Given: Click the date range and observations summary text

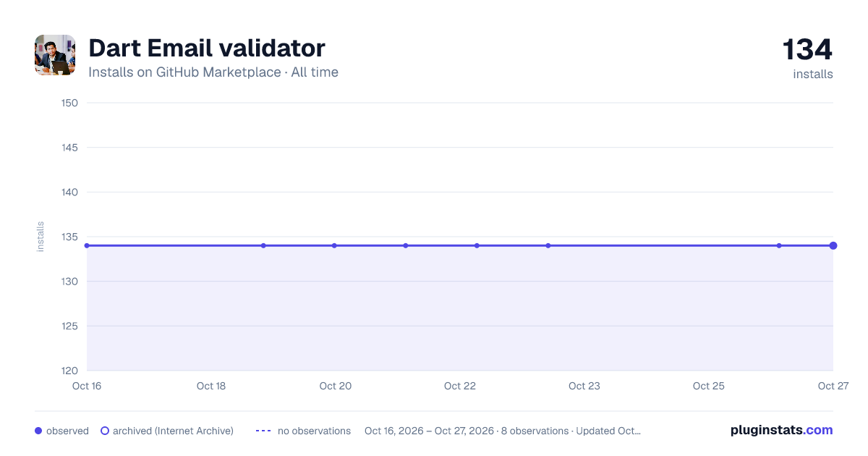Looking at the screenshot, I should pyautogui.click(x=503, y=431).
